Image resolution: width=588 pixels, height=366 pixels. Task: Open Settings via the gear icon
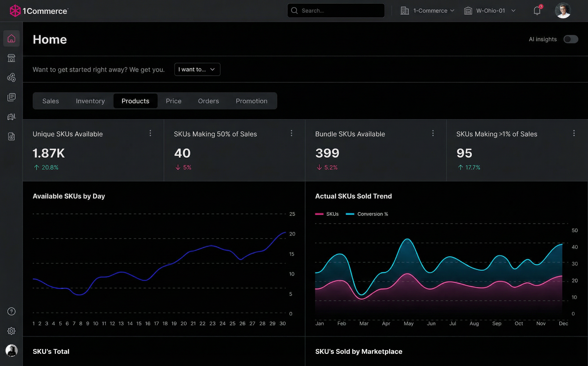pyautogui.click(x=11, y=331)
